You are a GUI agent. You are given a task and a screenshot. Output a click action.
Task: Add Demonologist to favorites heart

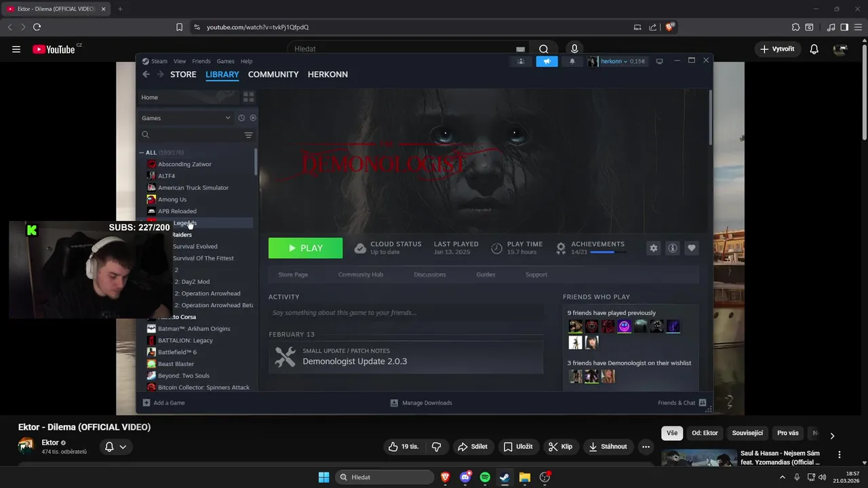coord(692,248)
